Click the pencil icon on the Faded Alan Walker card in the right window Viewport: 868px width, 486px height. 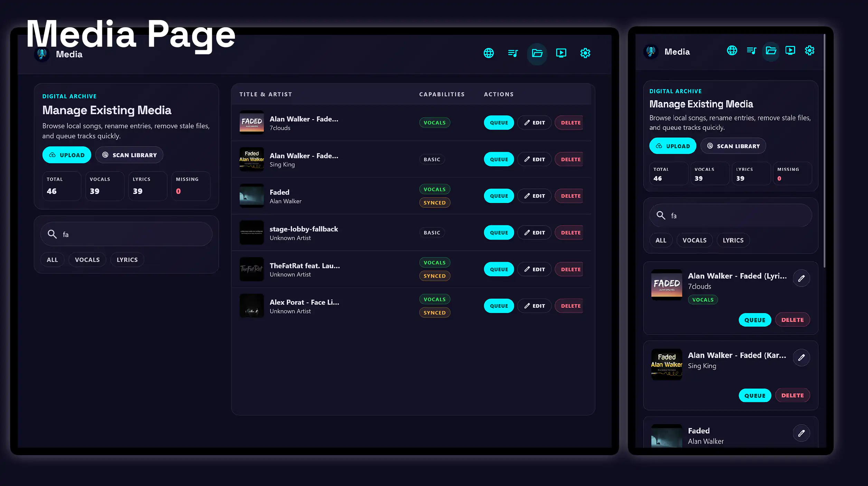pyautogui.click(x=801, y=433)
